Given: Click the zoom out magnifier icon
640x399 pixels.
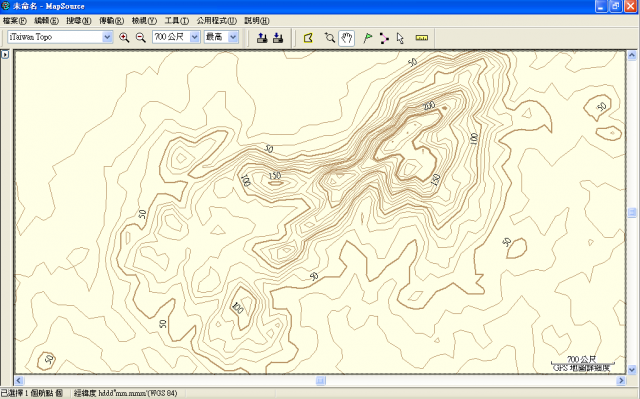Looking at the screenshot, I should point(141,38).
